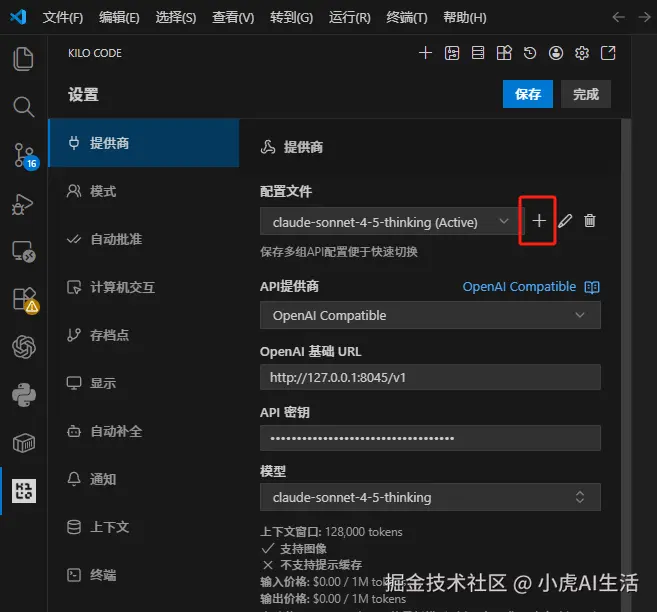Image resolution: width=657 pixels, height=612 pixels.
Task: Open the 终端(T) menu
Action: click(407, 17)
